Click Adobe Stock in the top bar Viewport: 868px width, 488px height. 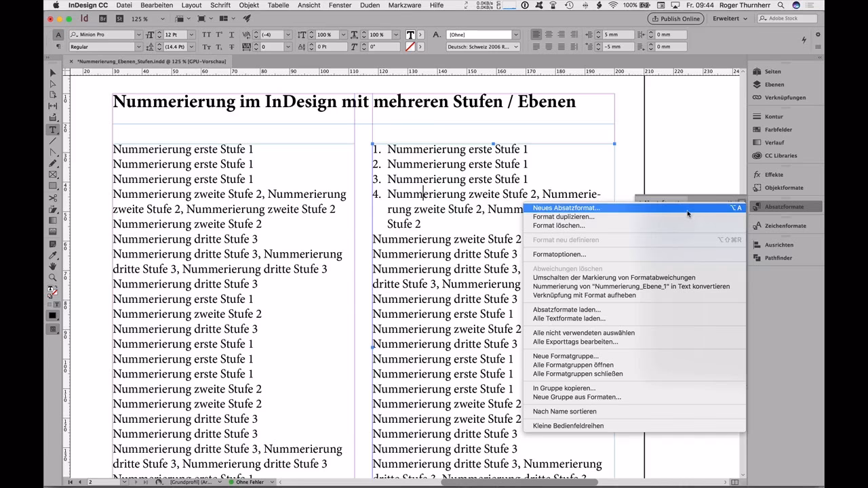tap(787, 18)
